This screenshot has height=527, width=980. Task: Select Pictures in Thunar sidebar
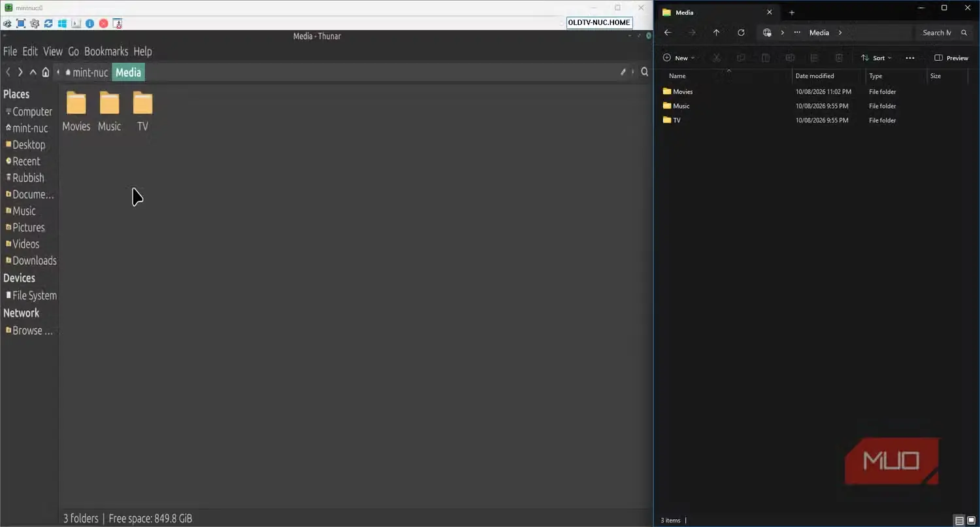[x=25, y=228]
